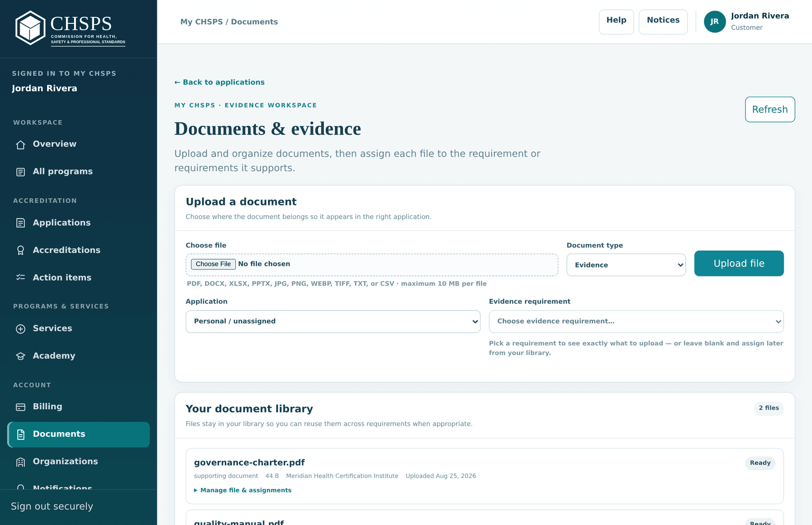Go to All programs in sidebar
Viewport: 812px width, 525px height.
point(79,171)
